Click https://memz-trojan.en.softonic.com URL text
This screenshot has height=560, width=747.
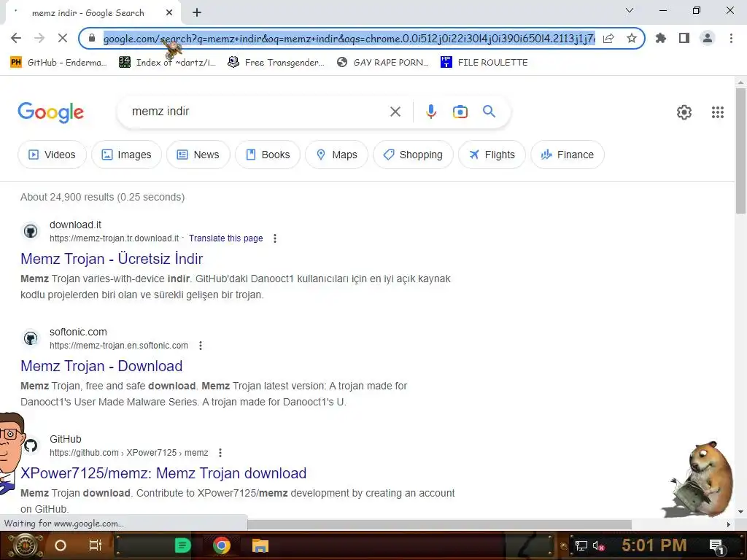(x=119, y=346)
